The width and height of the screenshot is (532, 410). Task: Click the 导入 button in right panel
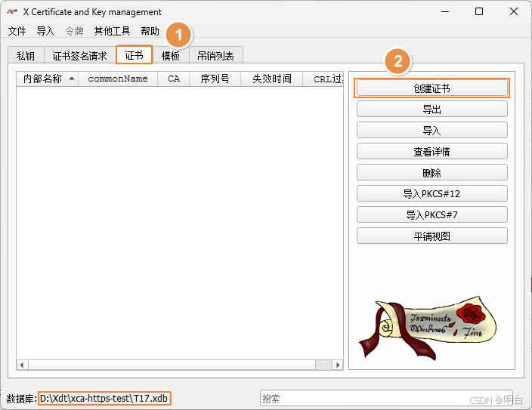coord(432,130)
